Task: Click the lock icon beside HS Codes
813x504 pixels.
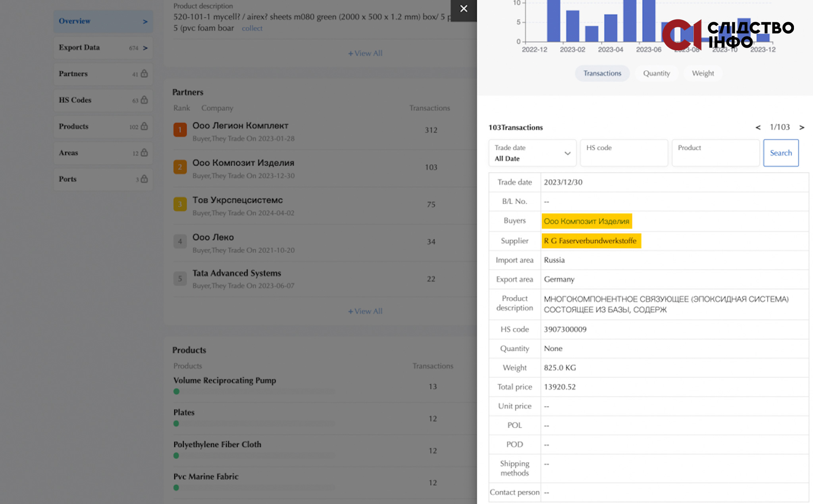Action: (144, 100)
